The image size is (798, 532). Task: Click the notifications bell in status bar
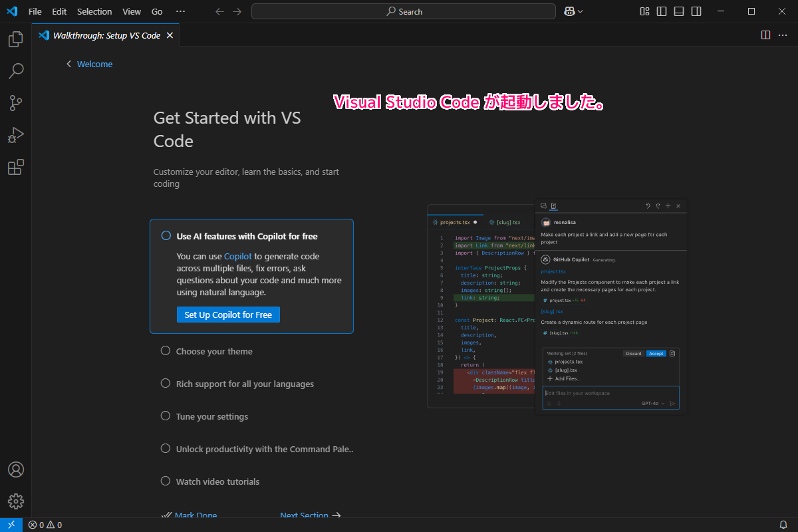click(x=783, y=525)
